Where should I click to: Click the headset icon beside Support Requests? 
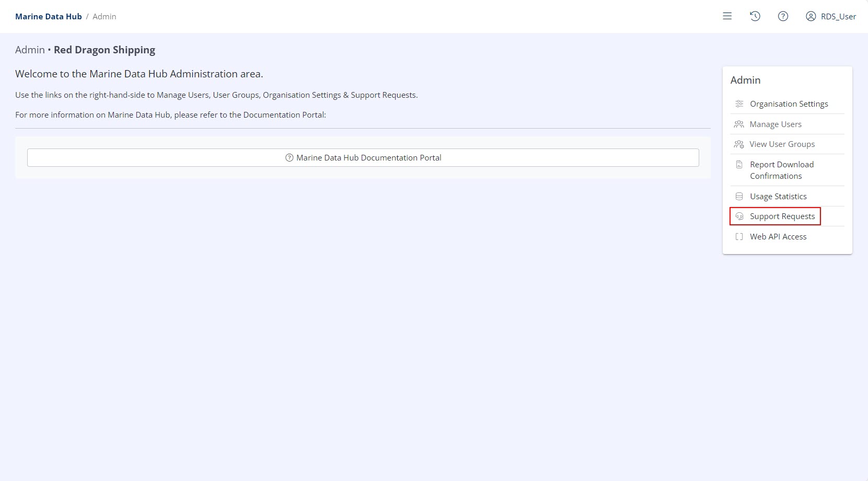(x=739, y=216)
